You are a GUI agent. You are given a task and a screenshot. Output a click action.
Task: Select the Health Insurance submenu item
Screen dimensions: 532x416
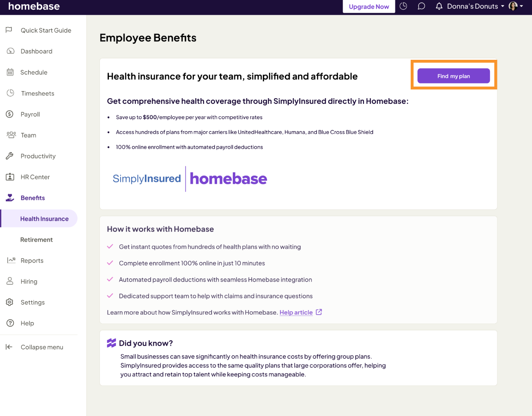39,219
